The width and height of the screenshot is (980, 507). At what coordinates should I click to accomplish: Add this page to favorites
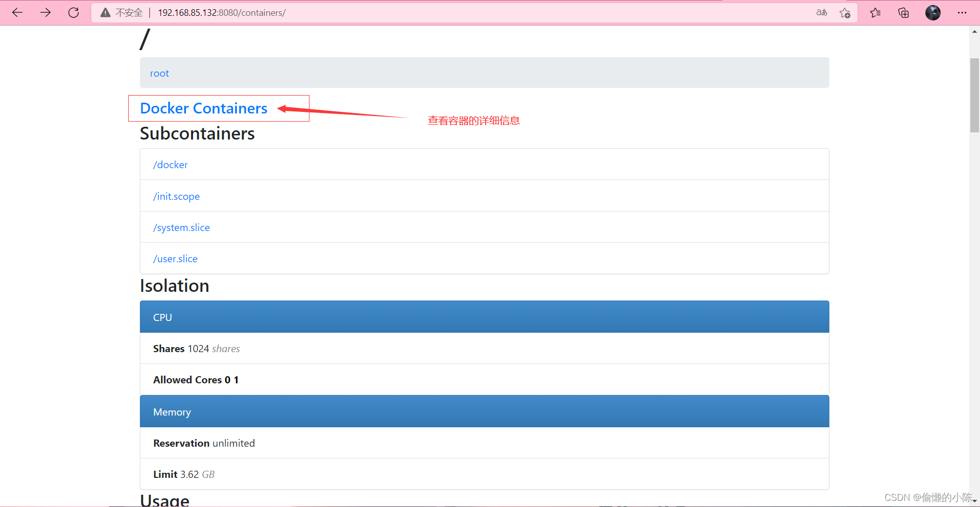tap(845, 13)
